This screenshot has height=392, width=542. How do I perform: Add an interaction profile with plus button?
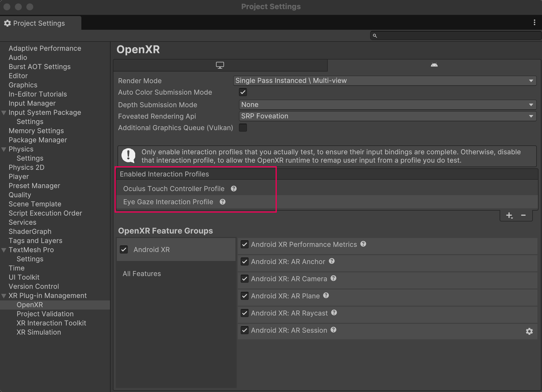point(509,215)
